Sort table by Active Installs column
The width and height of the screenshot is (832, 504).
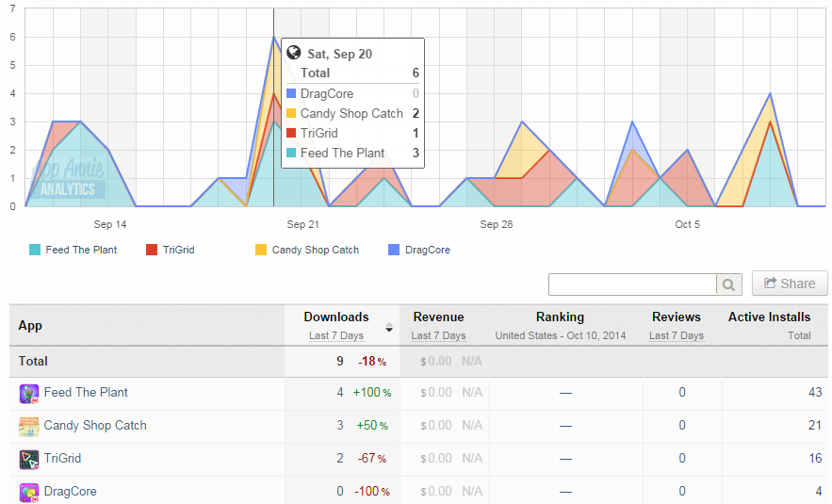click(769, 317)
